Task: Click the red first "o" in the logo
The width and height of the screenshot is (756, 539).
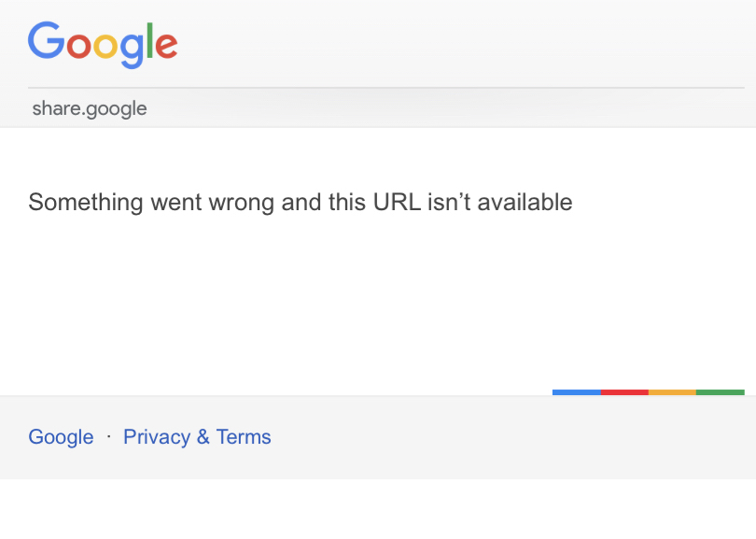Action: tap(78, 46)
